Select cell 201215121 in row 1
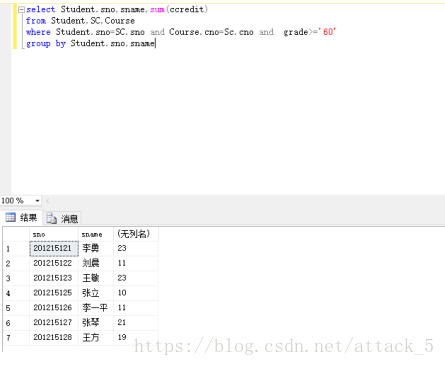Image resolution: width=445 pixels, height=366 pixels. (x=54, y=249)
